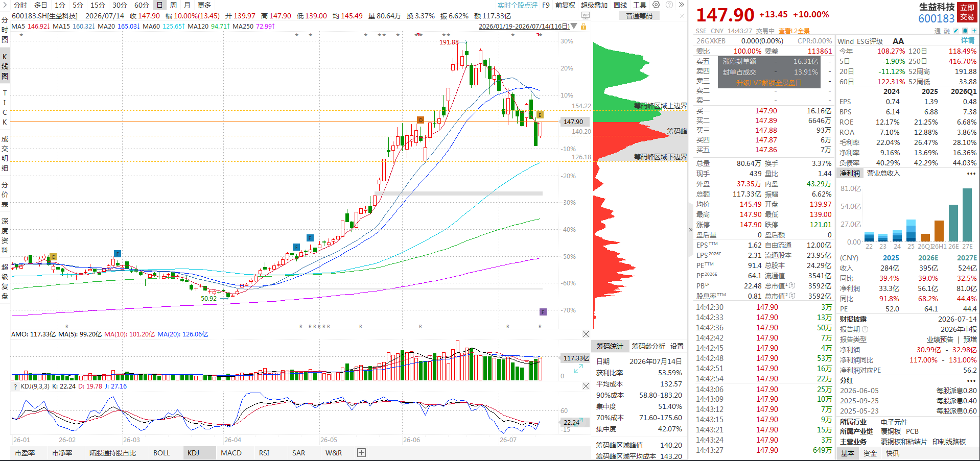Image resolution: width=980 pixels, height=461 pixels.
Task: Expand the AMO volume panel arrows icon
Action: 578,369
